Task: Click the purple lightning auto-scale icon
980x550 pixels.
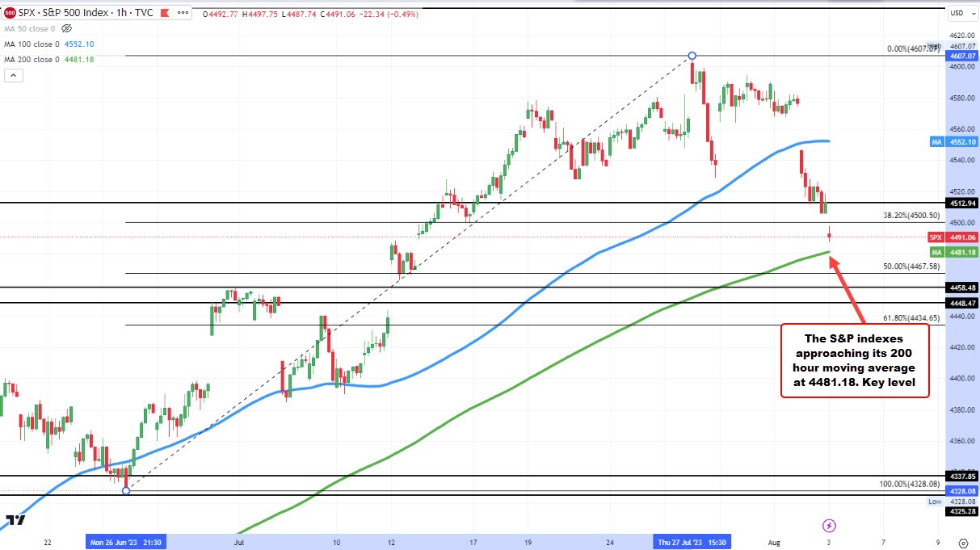Action: coord(830,527)
